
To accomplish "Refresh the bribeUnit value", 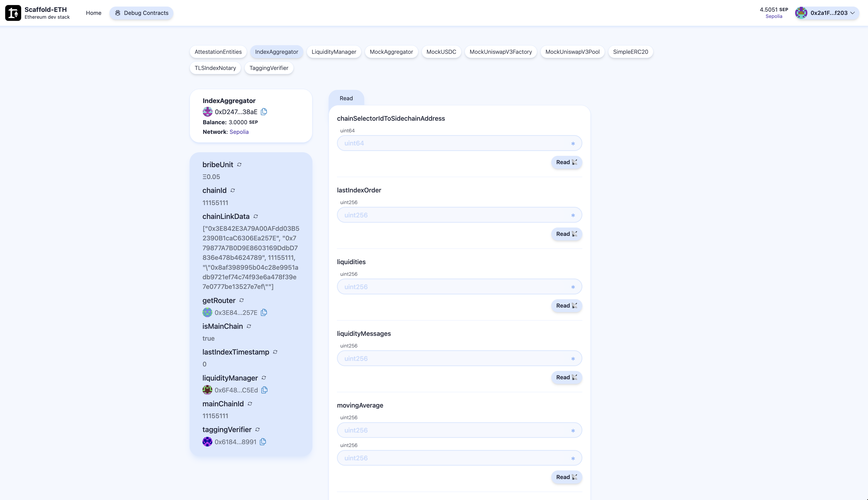I will (x=239, y=164).
